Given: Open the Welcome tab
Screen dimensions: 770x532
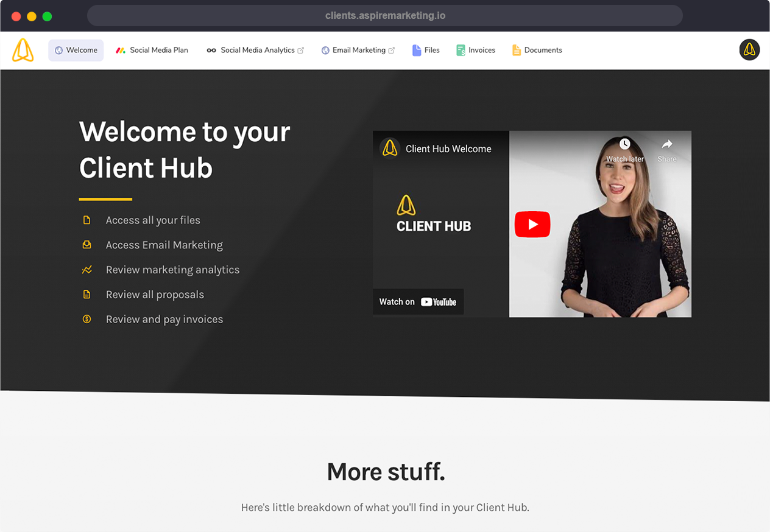Looking at the screenshot, I should coord(76,51).
